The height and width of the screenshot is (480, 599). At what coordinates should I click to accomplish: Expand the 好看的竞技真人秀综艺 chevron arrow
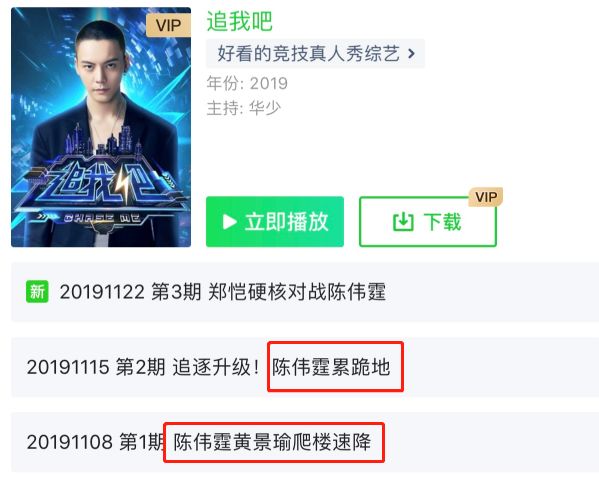(x=411, y=54)
